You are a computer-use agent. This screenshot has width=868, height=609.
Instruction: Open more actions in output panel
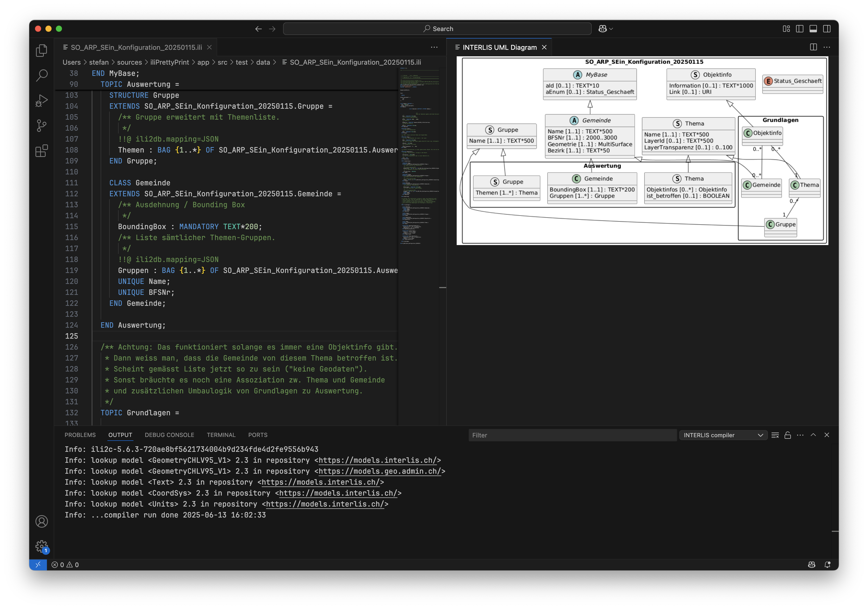tap(800, 435)
